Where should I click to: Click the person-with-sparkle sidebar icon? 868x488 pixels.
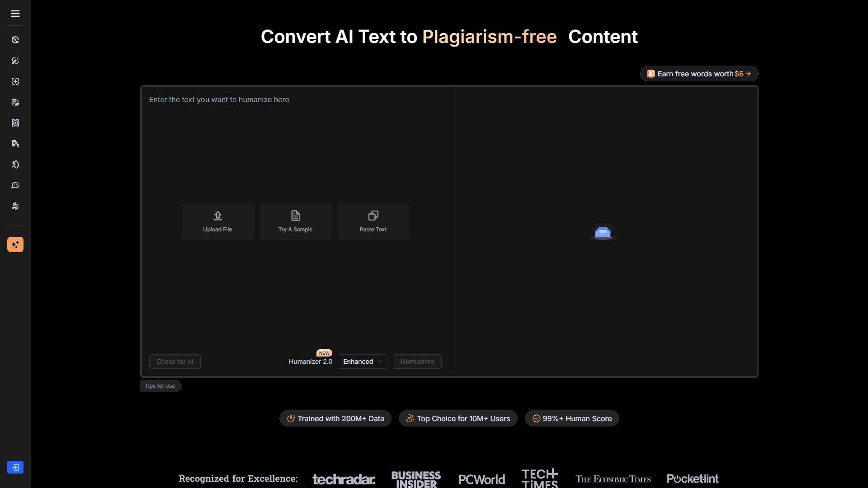click(x=15, y=102)
